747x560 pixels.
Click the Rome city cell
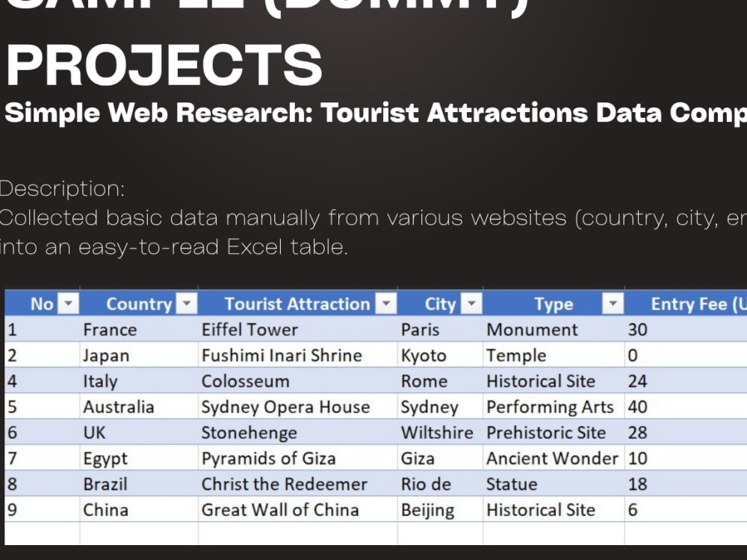pyautogui.click(x=440, y=381)
